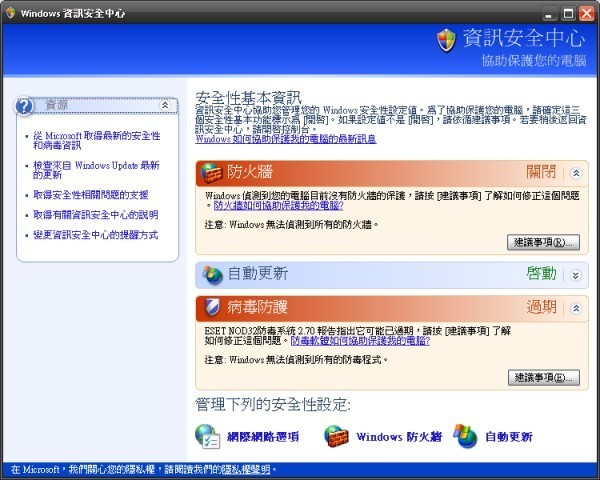The height and width of the screenshot is (480, 600).
Task: Open the 隱私權聲明 privacy statement link
Action: (x=244, y=469)
